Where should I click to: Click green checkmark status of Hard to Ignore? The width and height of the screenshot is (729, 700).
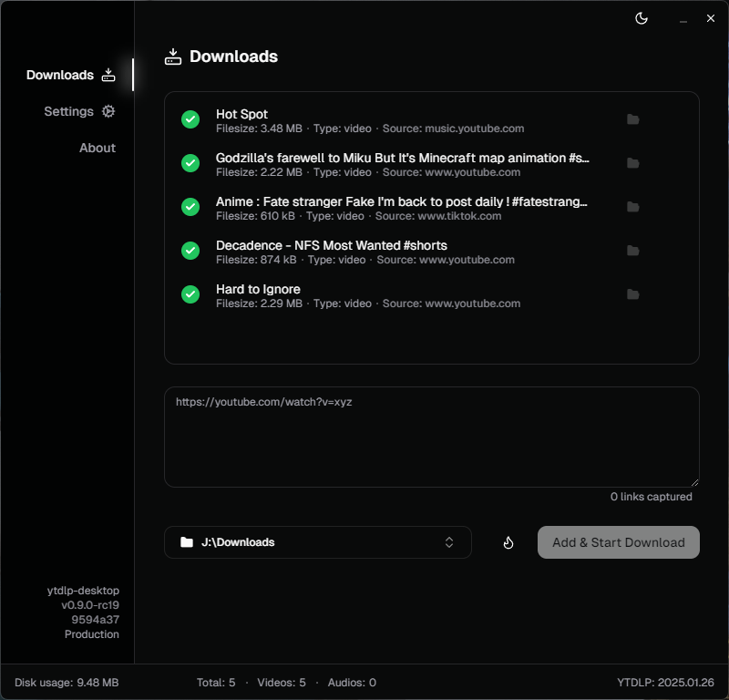(x=190, y=294)
